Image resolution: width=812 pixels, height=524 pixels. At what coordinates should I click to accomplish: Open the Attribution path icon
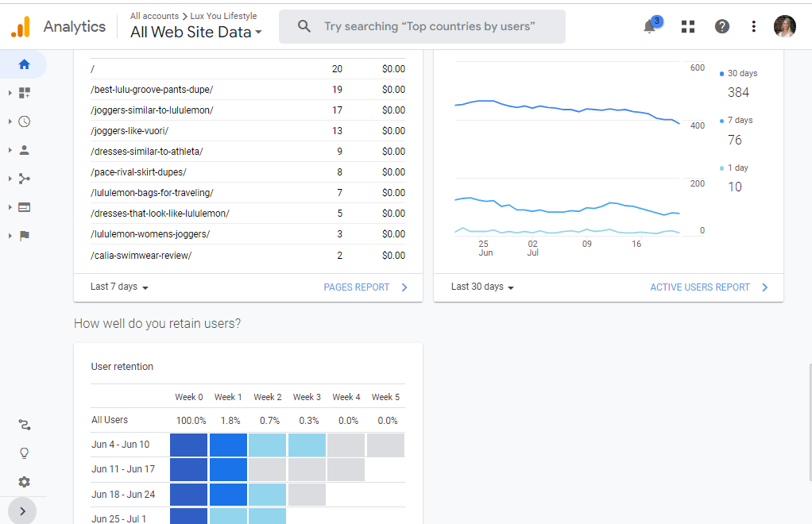point(25,425)
